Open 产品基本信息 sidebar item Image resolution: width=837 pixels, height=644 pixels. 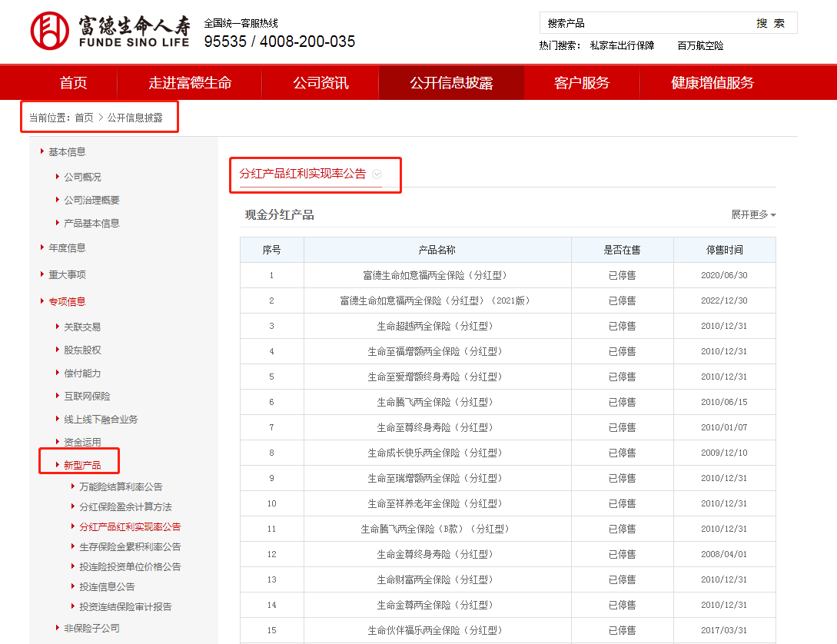[x=91, y=223]
